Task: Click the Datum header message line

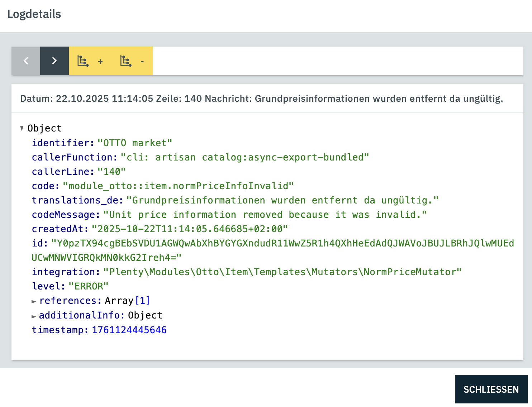Action: pos(261,99)
